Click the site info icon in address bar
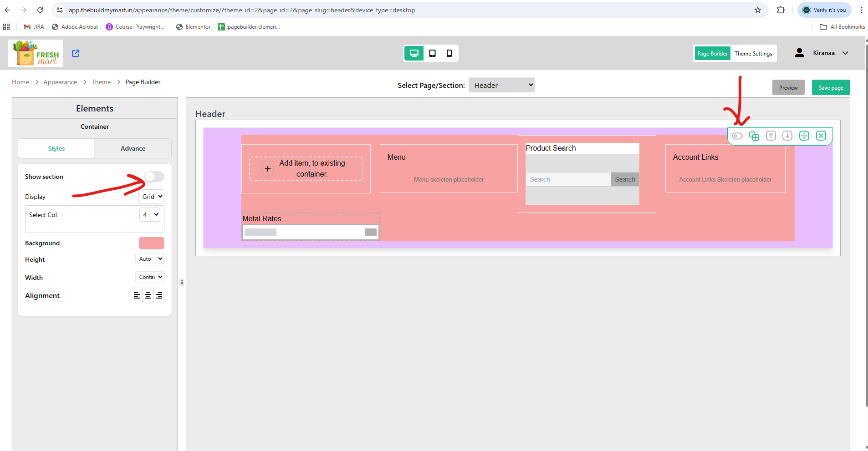The image size is (868, 451). tap(60, 10)
